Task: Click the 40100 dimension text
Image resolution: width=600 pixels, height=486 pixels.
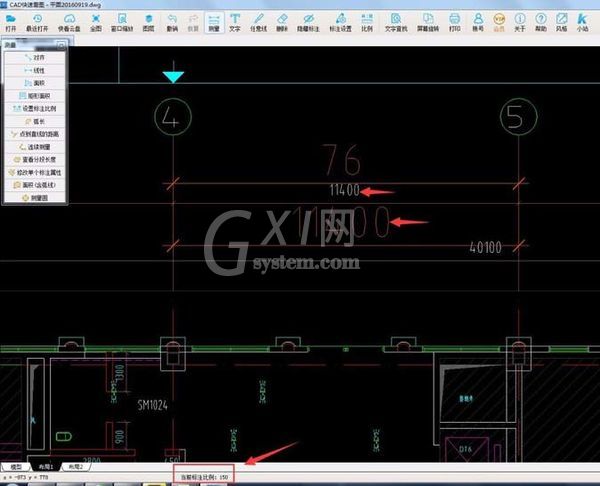Action: [x=485, y=248]
